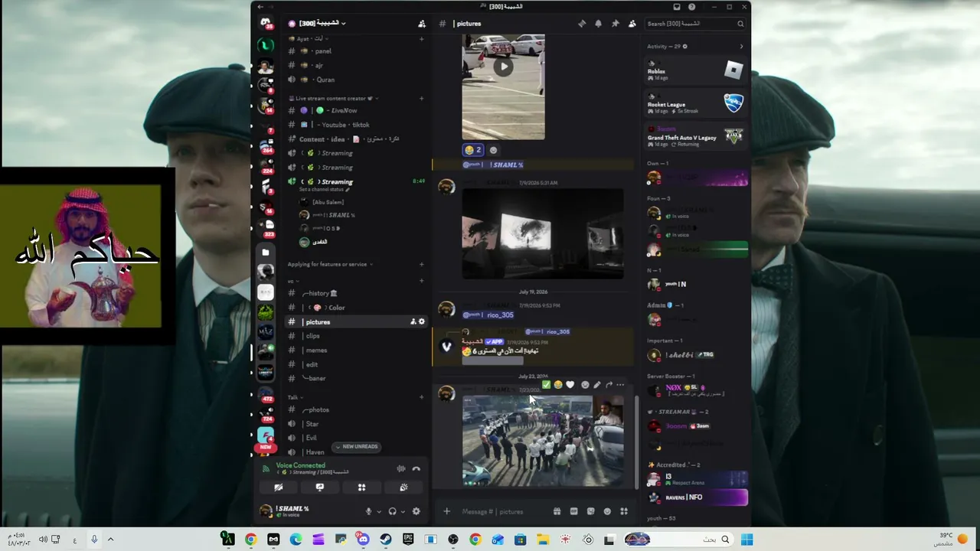Toggle noise suppression icon

[401, 468]
